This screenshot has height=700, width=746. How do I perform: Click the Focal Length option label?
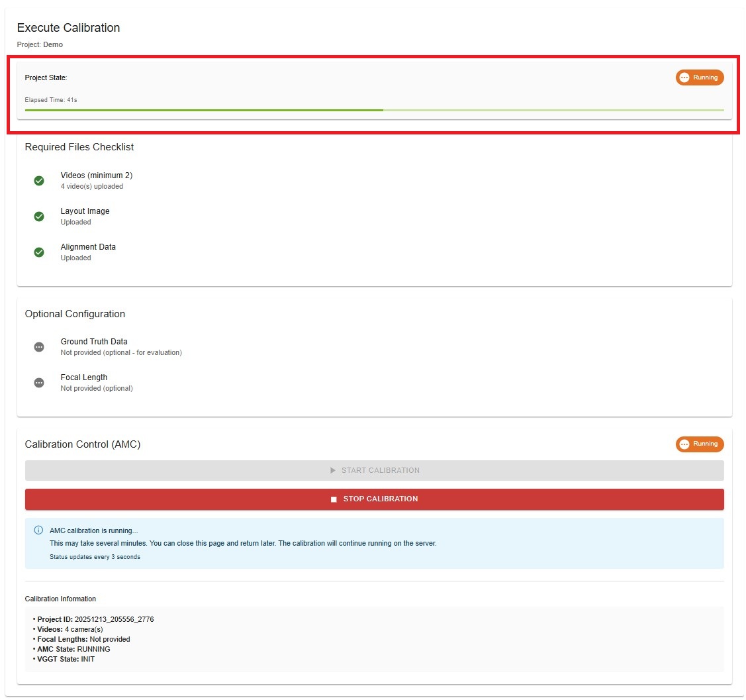pos(84,377)
